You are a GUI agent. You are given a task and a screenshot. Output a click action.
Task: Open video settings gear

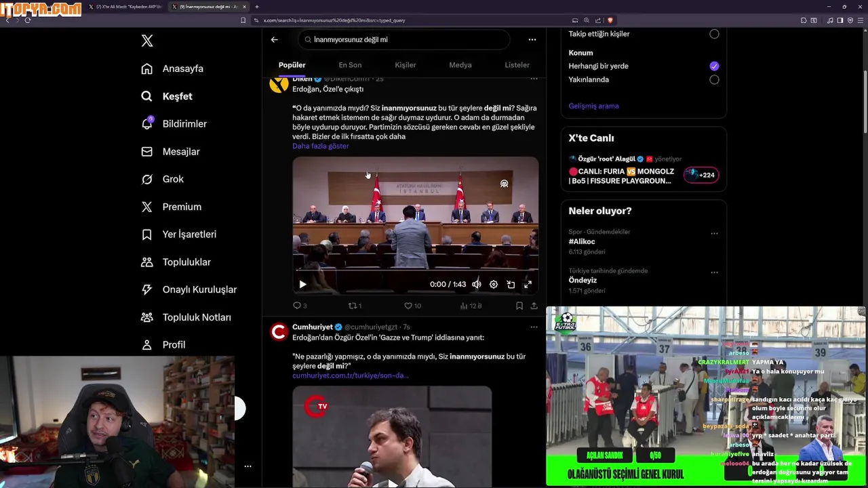click(x=494, y=285)
